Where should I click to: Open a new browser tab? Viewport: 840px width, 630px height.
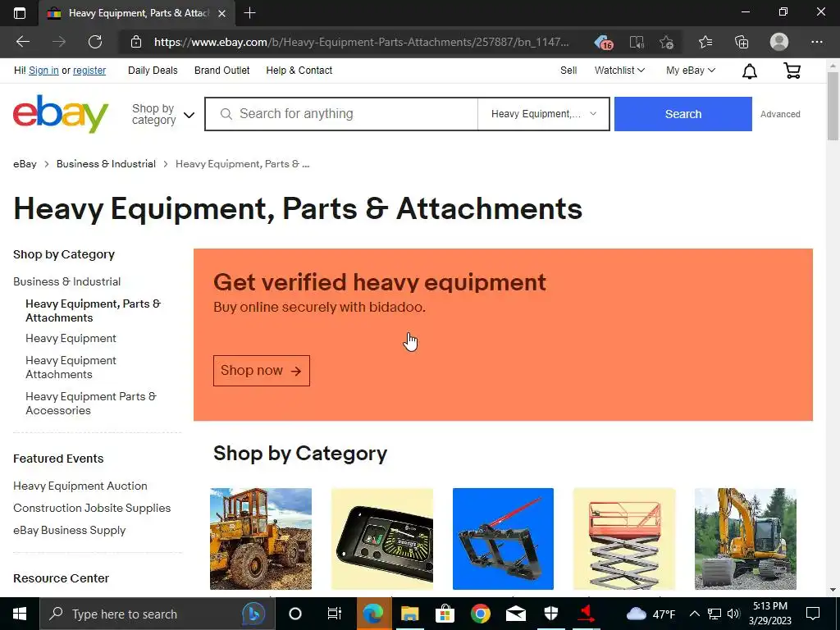pyautogui.click(x=249, y=13)
